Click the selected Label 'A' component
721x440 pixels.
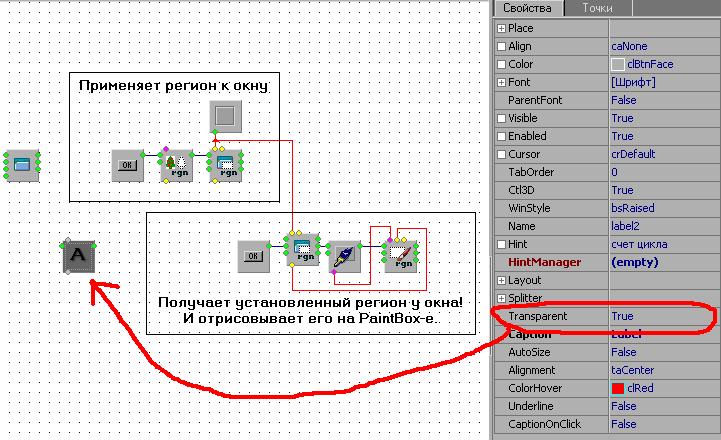tap(79, 256)
